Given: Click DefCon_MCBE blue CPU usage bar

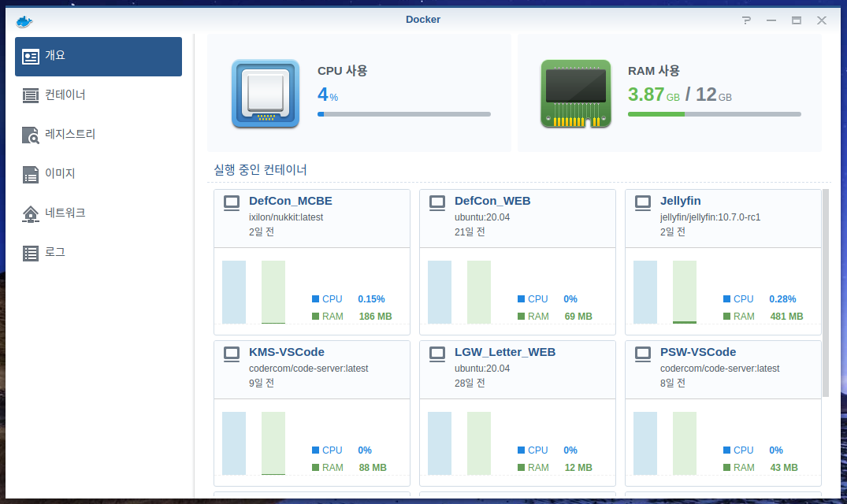Looking at the screenshot, I should [234, 292].
